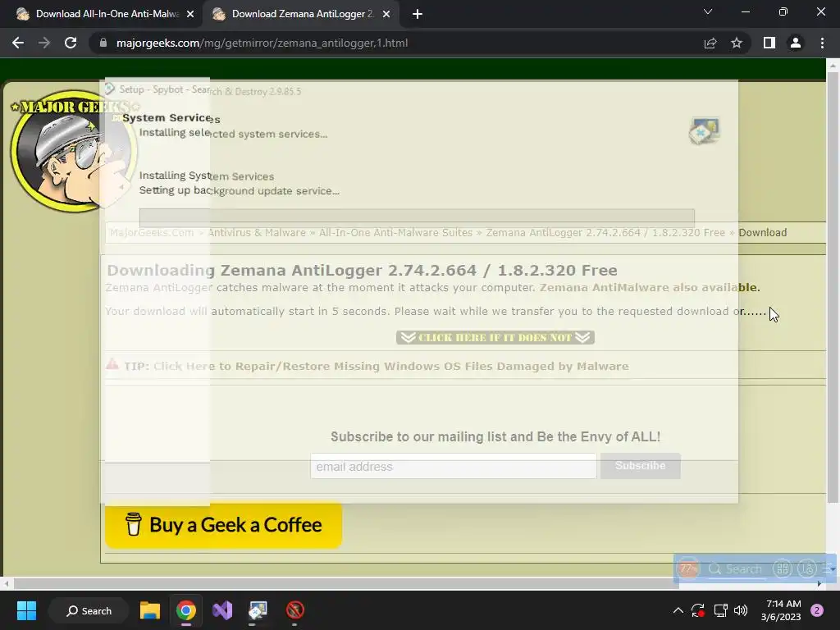840x630 pixels.
Task: Click the Spybot setup wizard icon
Action: 704,130
